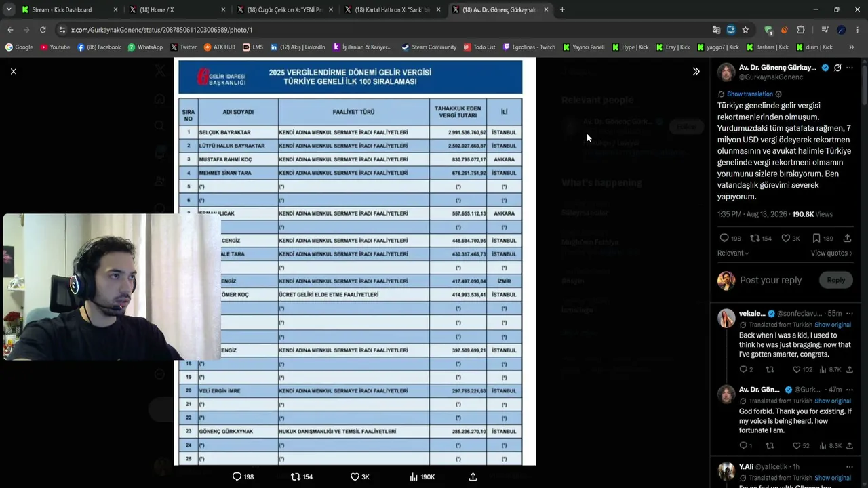Reload the current page

[43, 30]
